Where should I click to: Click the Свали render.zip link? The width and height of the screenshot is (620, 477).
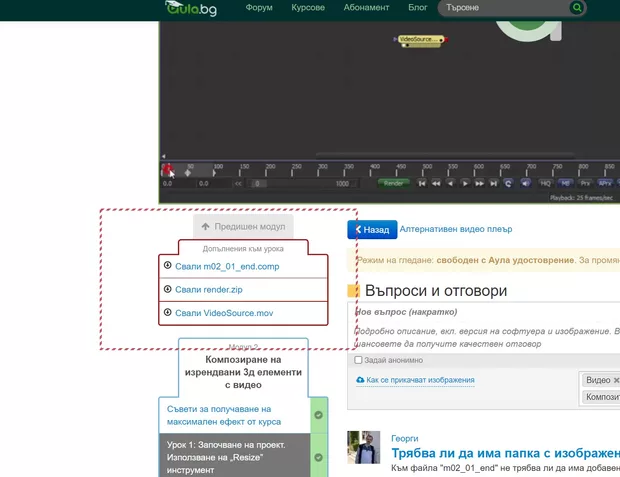[209, 290]
